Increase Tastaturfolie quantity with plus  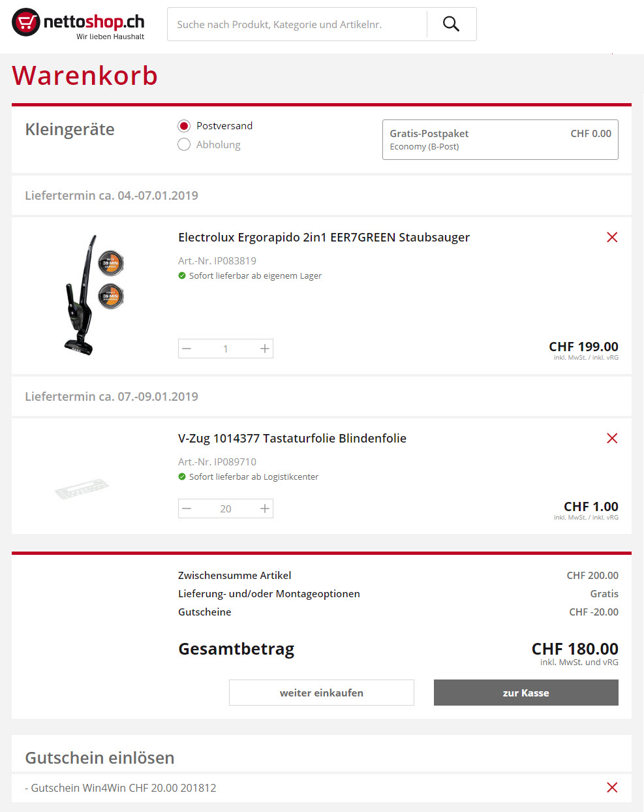coord(264,508)
